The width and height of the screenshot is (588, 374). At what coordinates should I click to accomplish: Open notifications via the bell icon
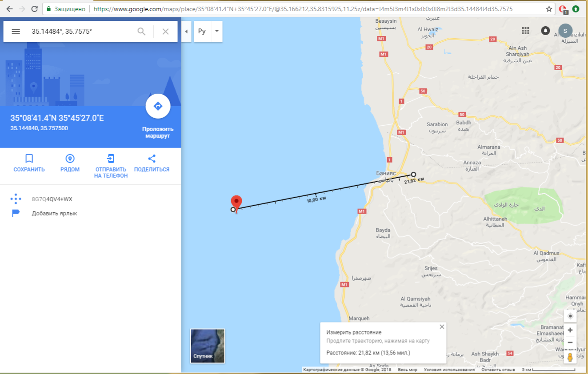[545, 31]
